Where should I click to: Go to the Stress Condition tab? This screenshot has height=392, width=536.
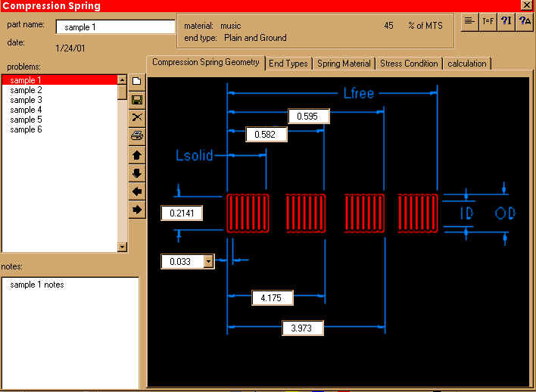click(409, 64)
